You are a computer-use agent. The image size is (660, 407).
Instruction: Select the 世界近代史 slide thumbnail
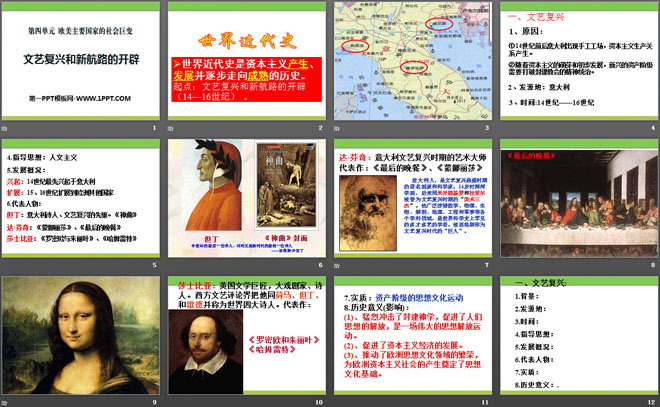coord(247,61)
